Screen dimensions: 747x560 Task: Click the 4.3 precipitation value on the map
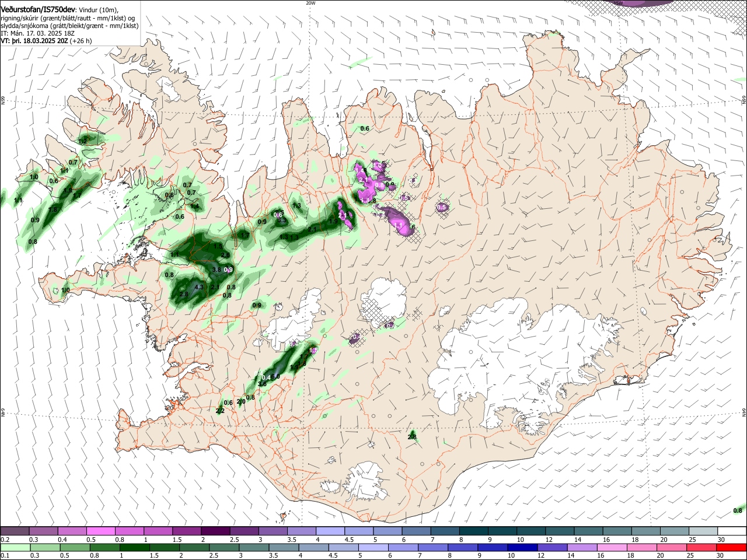point(199,287)
